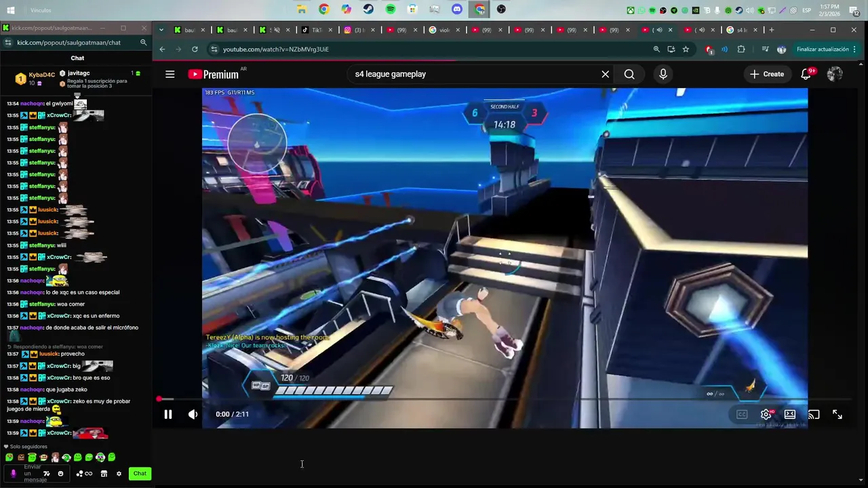Open the YouTube account avatar menu

835,74
